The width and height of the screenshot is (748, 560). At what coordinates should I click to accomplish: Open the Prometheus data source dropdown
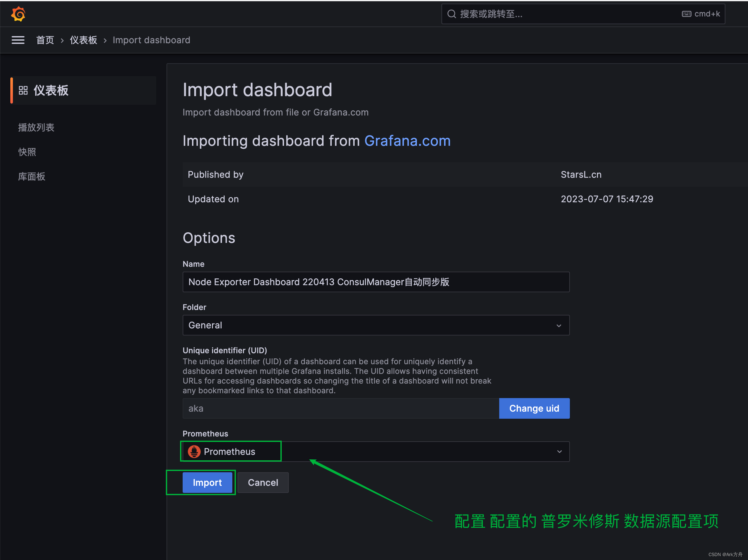click(x=376, y=452)
